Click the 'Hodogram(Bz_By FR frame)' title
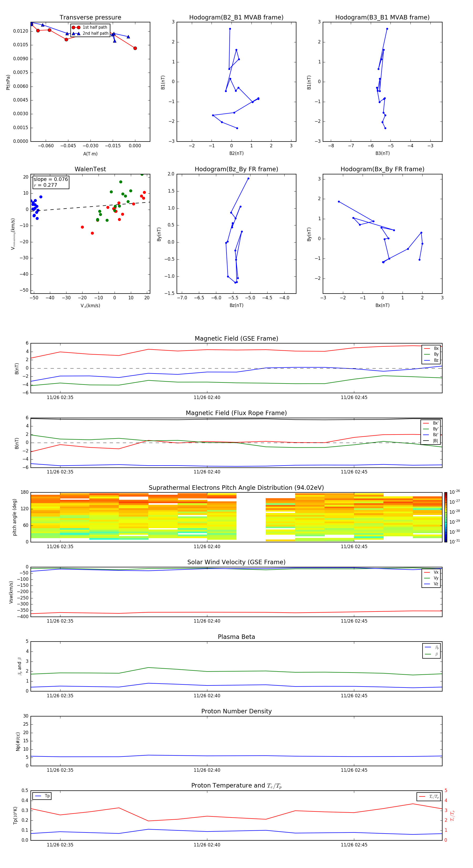The height and width of the screenshot is (868, 473). point(236,169)
